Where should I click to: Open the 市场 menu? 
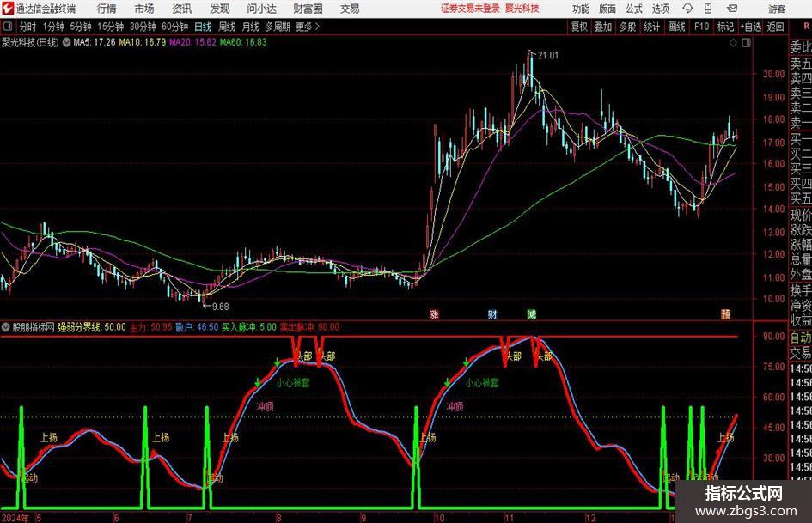(144, 9)
